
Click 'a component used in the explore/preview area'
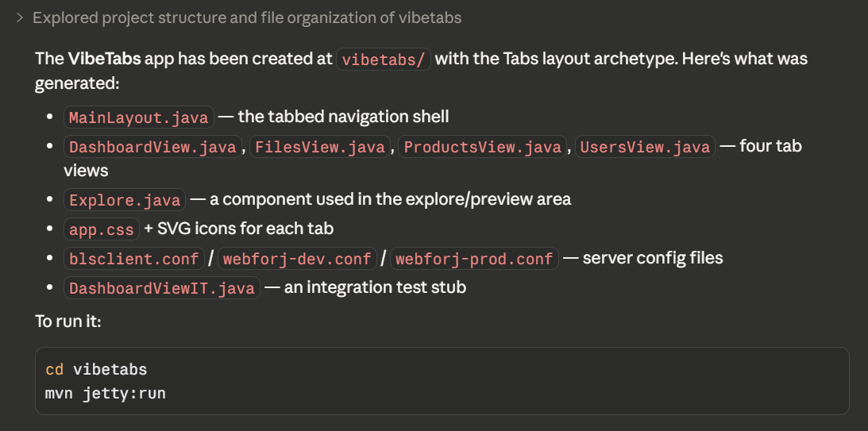pos(390,199)
